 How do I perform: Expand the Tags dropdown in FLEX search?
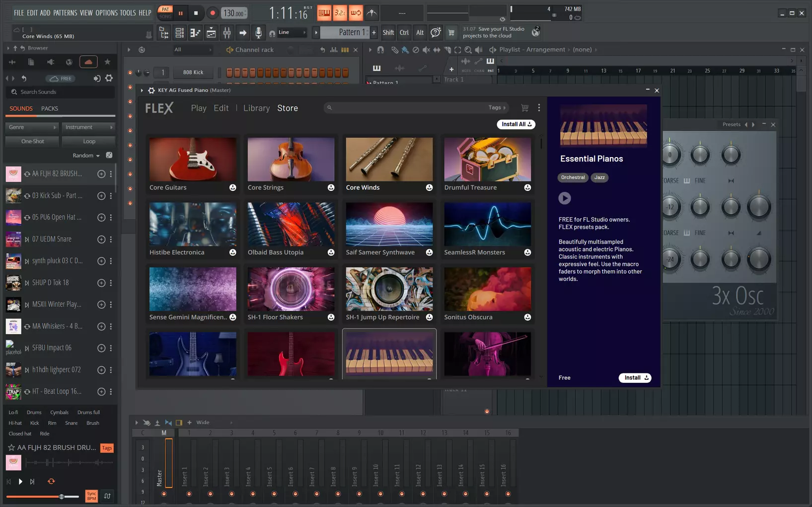[497, 107]
